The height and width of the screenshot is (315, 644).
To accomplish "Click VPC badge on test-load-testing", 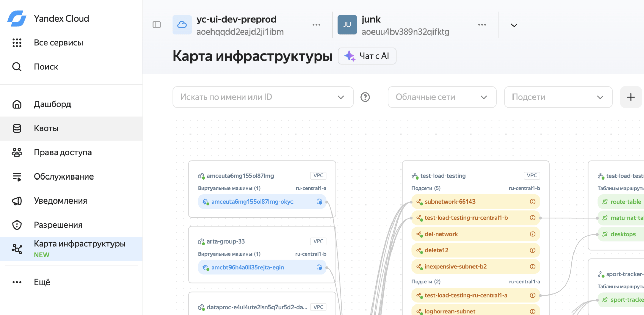I will pos(532,175).
